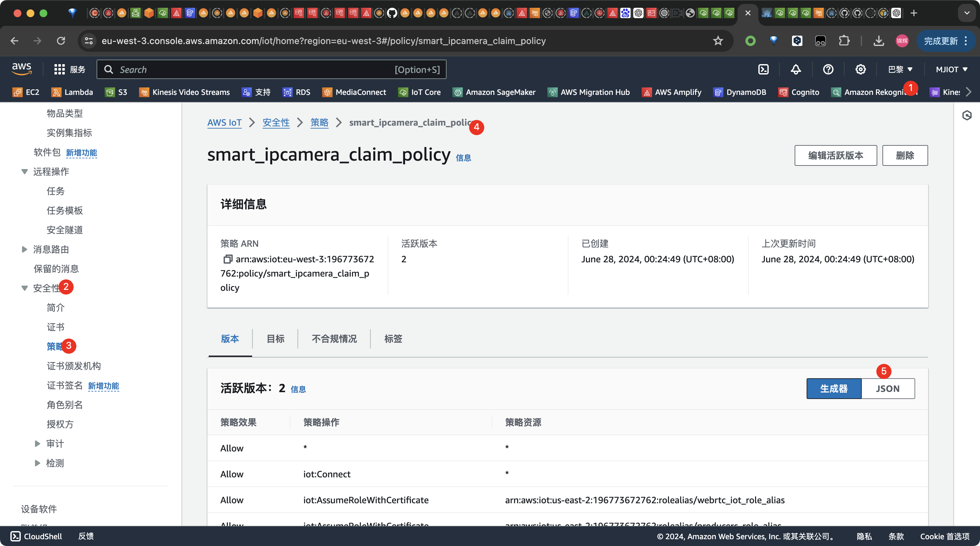Screen dimensions: 980x546
Task: Open the DynamoDB shortcut
Action: pos(740,92)
